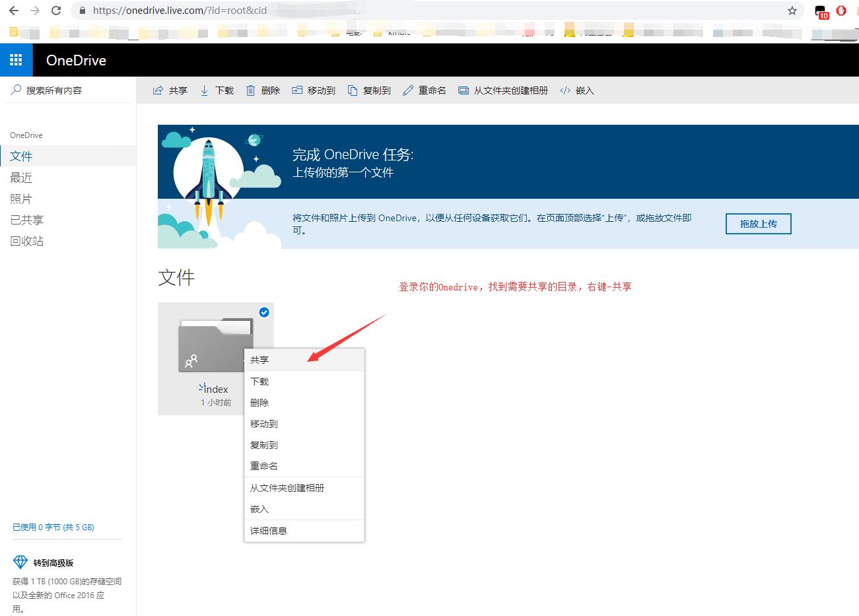This screenshot has height=616, width=859.
Task: Click the OneDrive sidebar section label
Action: coord(26,135)
